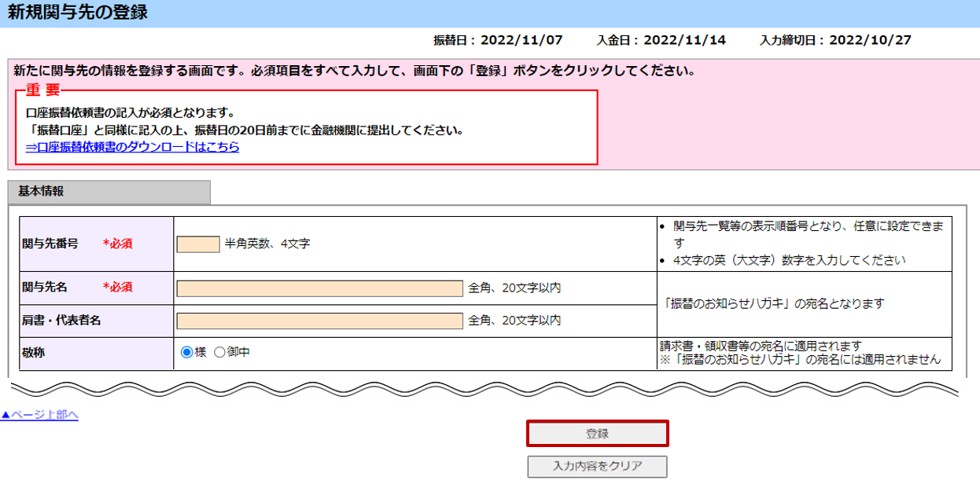Image resolution: width=980 pixels, height=484 pixels.
Task: Click the 振替日 2022/11/07 date text
Action: (498, 40)
